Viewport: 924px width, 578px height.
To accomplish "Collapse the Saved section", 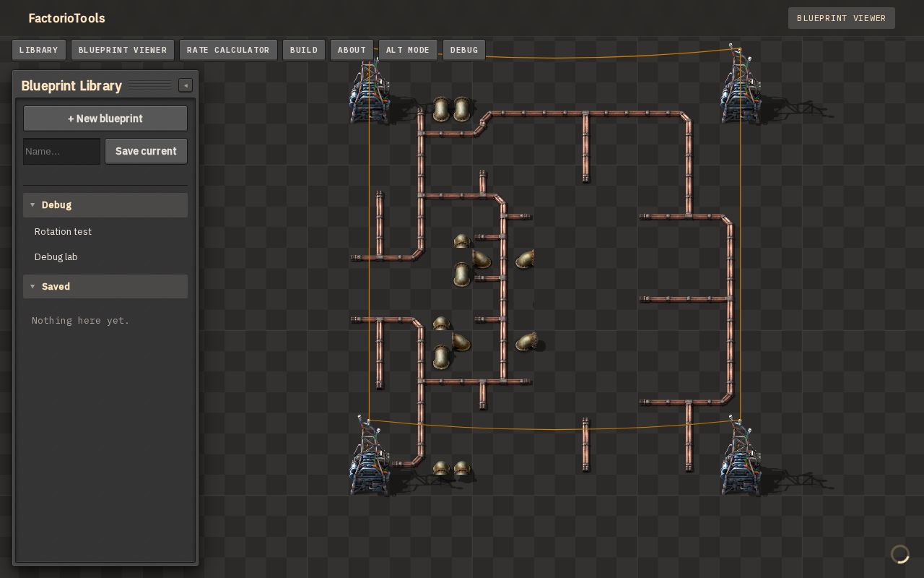I will point(105,287).
